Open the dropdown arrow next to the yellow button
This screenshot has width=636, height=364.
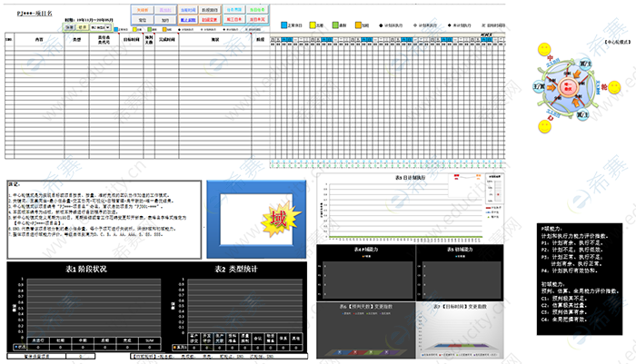(x=108, y=27)
